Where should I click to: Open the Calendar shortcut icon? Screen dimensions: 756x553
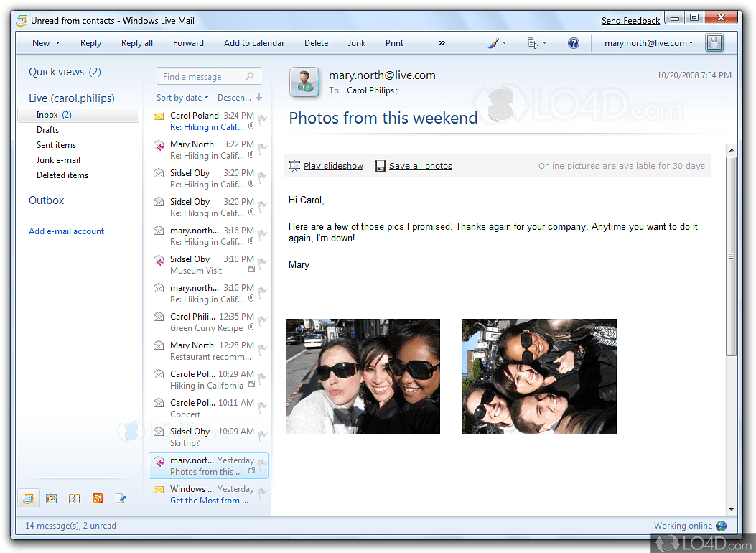[x=52, y=498]
